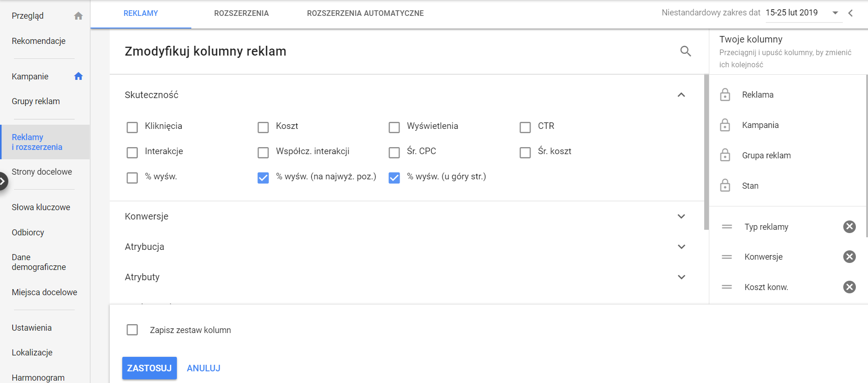Toggle Zapisz zestaw kolumn checkbox
Image resolution: width=868 pixels, height=383 pixels.
coord(132,330)
